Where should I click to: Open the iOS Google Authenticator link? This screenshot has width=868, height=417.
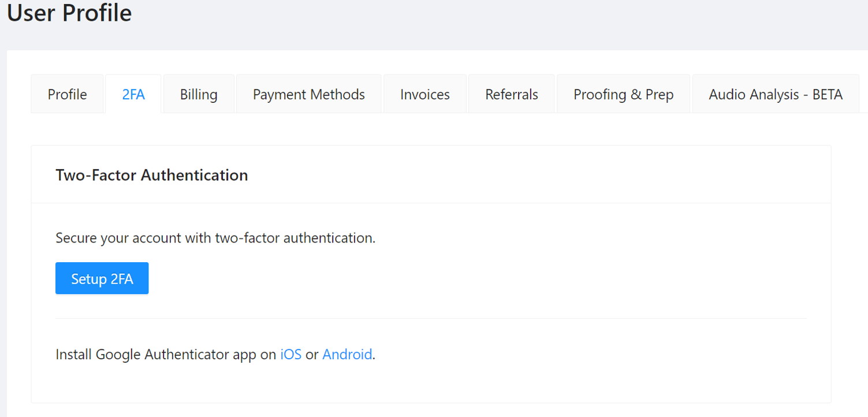pyautogui.click(x=290, y=354)
